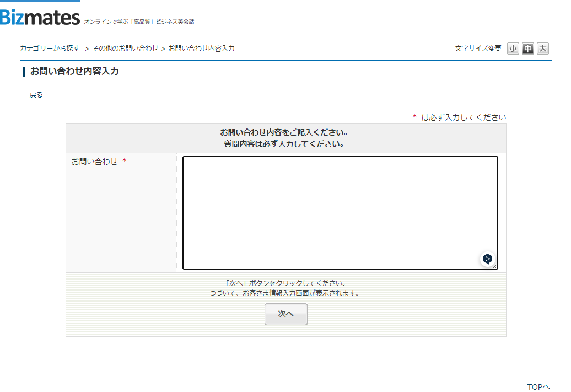Click the instruction text above 次へ
571x392 pixels.
coord(285,287)
